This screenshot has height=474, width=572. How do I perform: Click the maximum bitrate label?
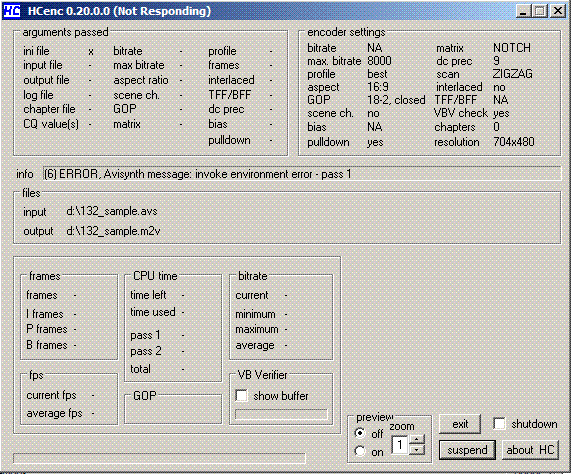[257, 329]
